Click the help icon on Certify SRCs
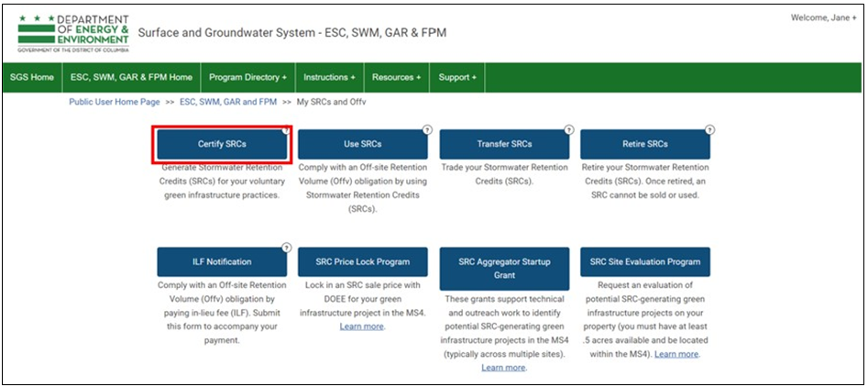This screenshot has height=387, width=868. [x=286, y=130]
